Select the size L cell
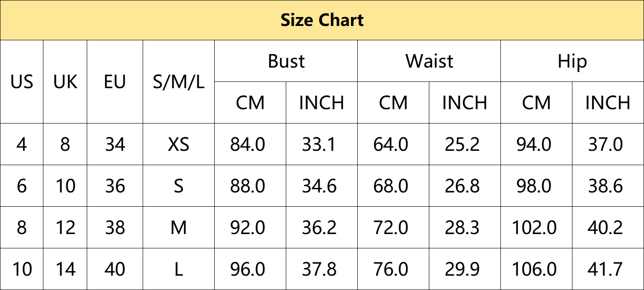This screenshot has height=290, width=644. coord(178,269)
